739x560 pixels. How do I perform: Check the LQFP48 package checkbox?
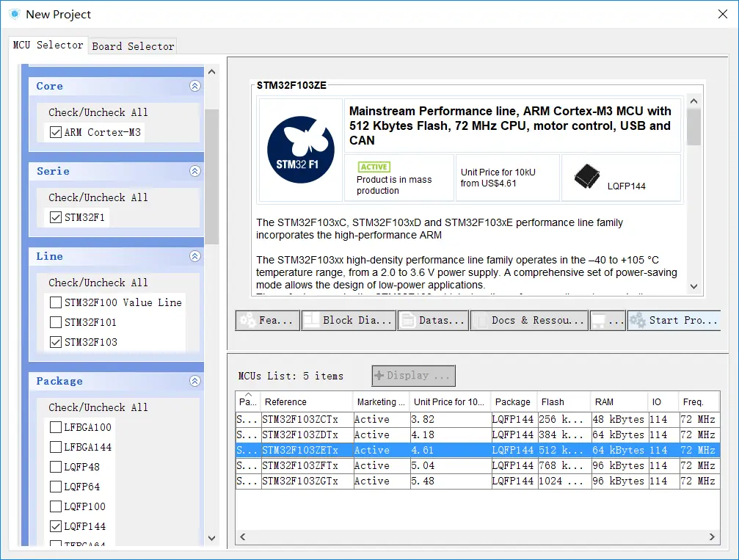coord(56,467)
